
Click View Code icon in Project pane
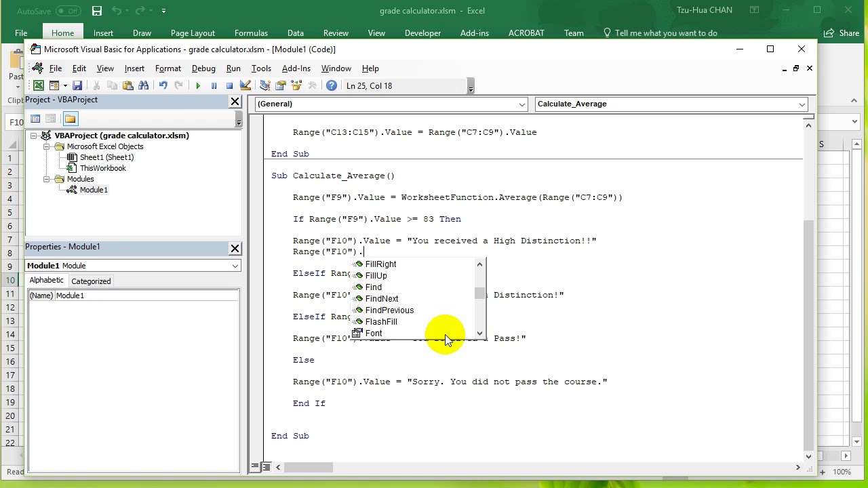coord(35,119)
